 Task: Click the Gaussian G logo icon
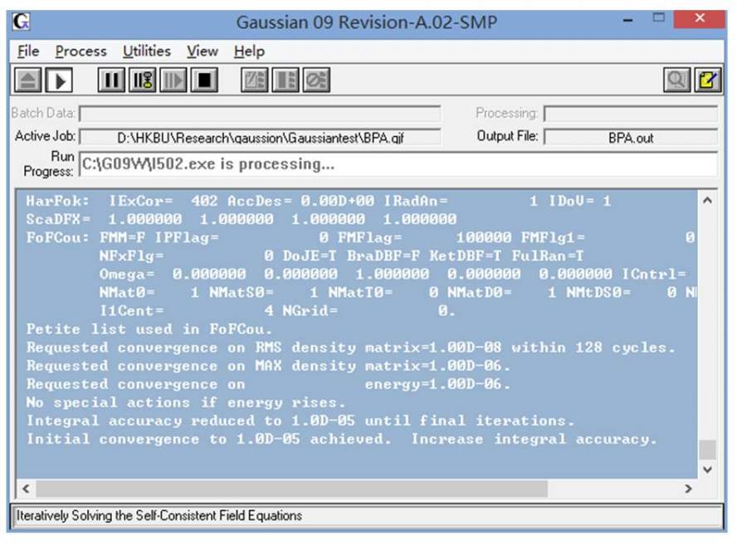click(x=22, y=22)
